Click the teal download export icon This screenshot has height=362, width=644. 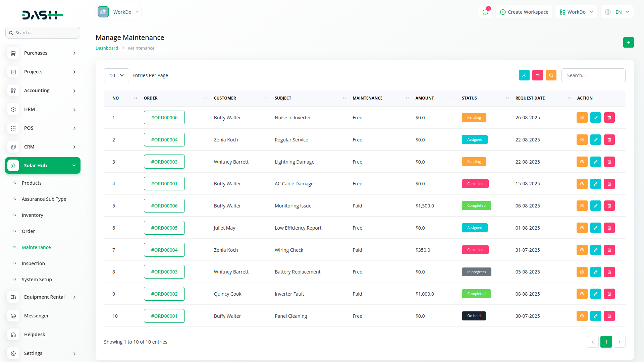tap(524, 75)
